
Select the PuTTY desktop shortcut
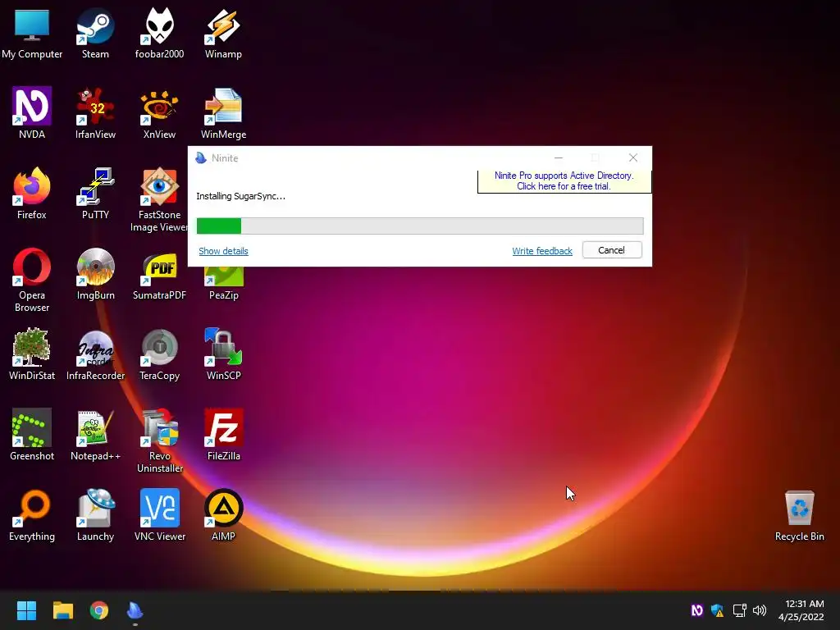95,194
